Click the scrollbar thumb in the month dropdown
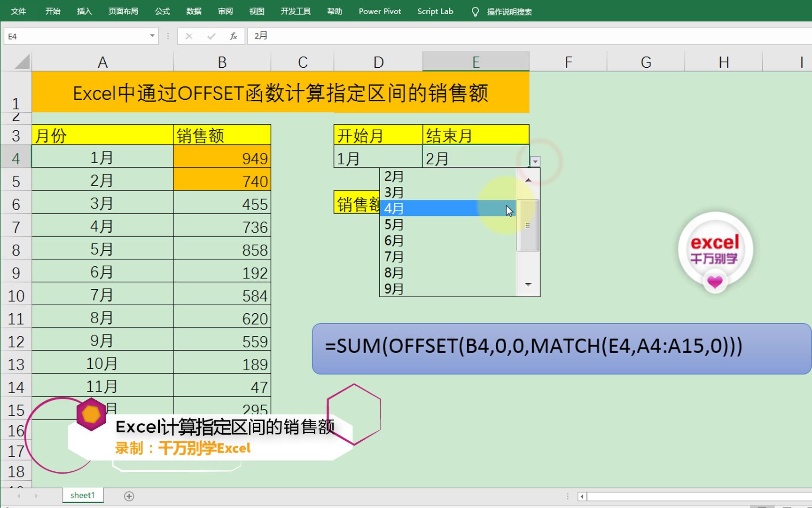Image resolution: width=812 pixels, height=508 pixels. click(528, 226)
